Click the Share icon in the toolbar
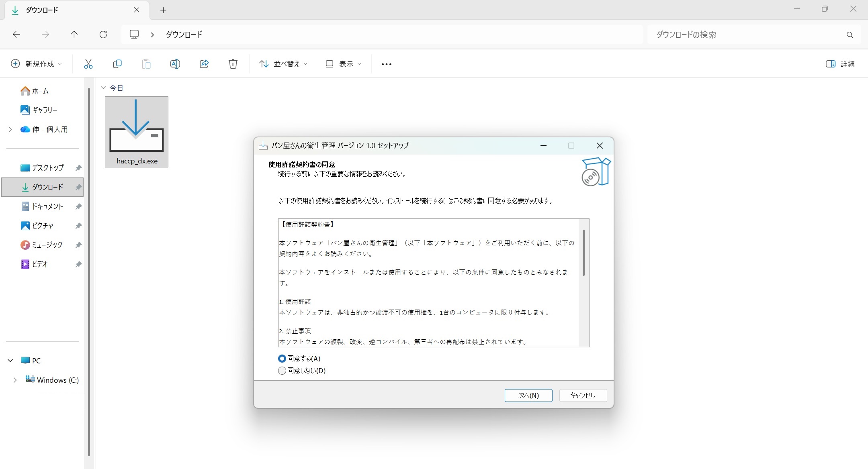The width and height of the screenshot is (868, 469). [x=204, y=64]
